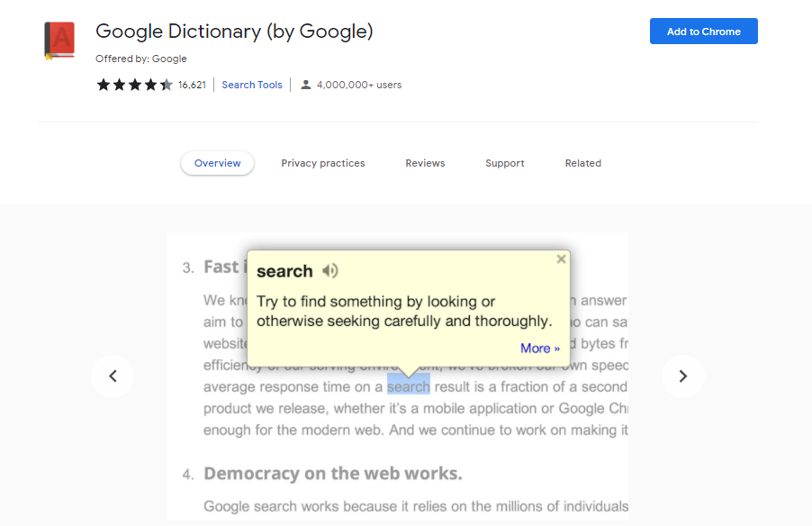Play pronunciation with the speaker icon
Viewport: 812px width, 526px height.
pos(330,271)
